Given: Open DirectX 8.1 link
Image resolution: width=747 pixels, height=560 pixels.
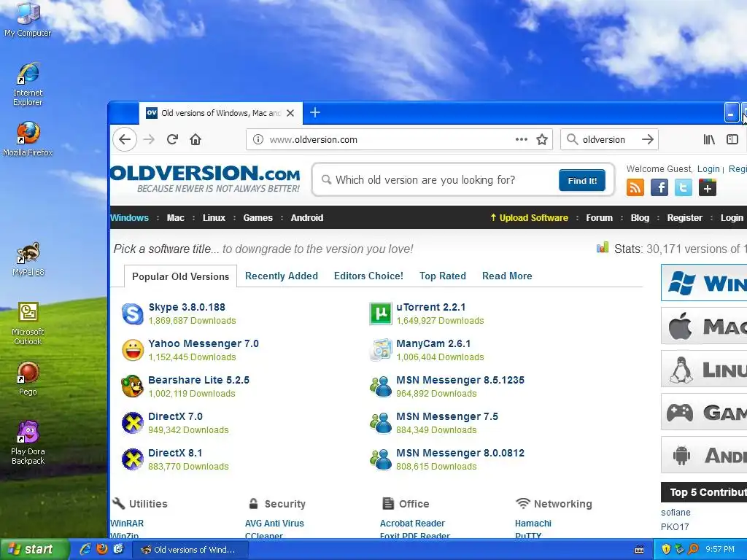Looking at the screenshot, I should point(175,453).
